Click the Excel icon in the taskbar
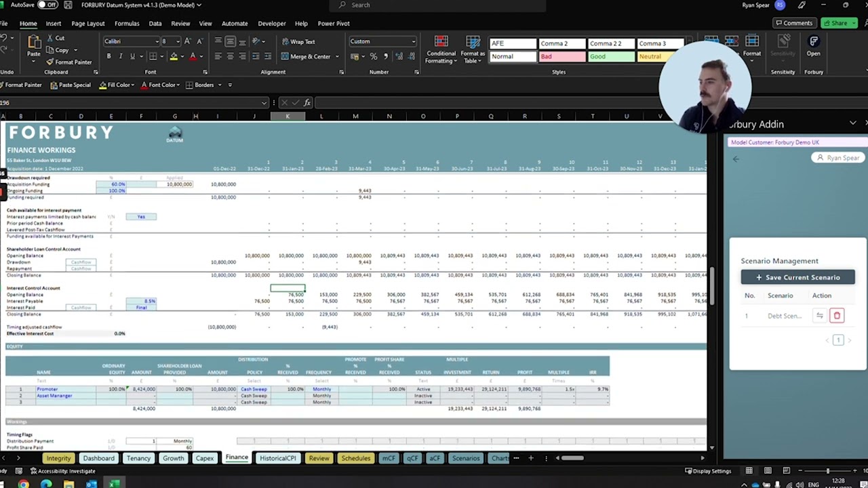Screen dimensions: 868x488 (x=115, y=484)
